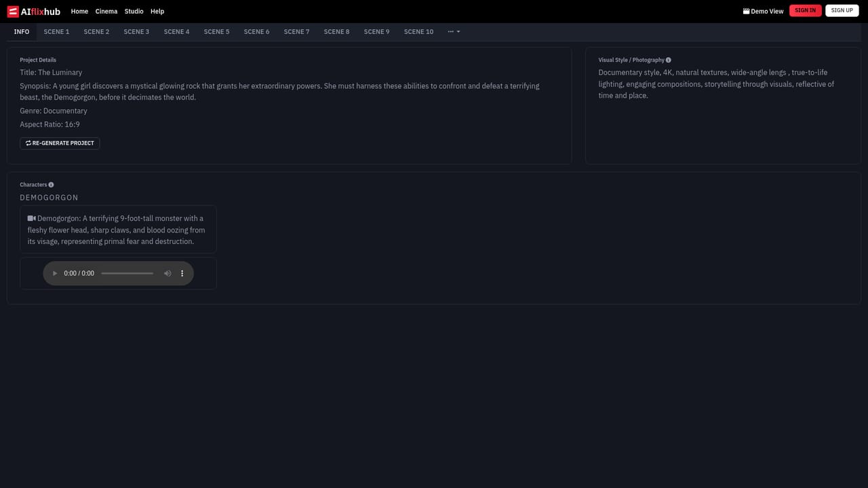Click the Project Details heading

point(38,60)
